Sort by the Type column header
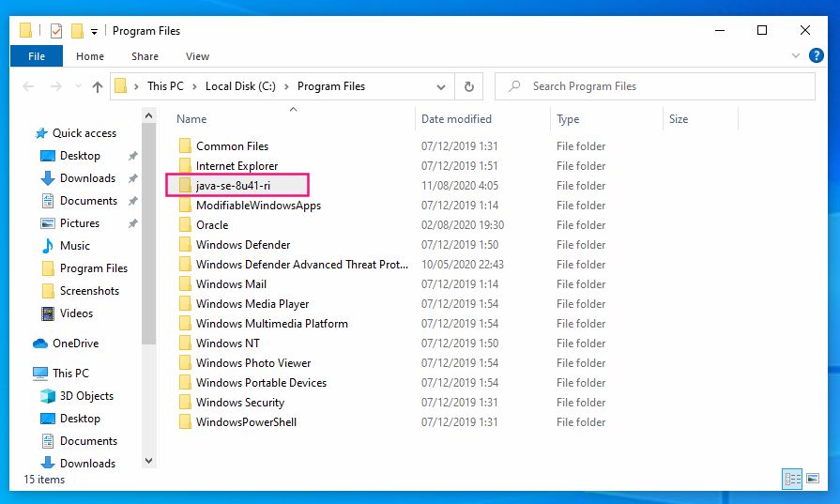Viewport: 840px width, 504px height. (568, 119)
